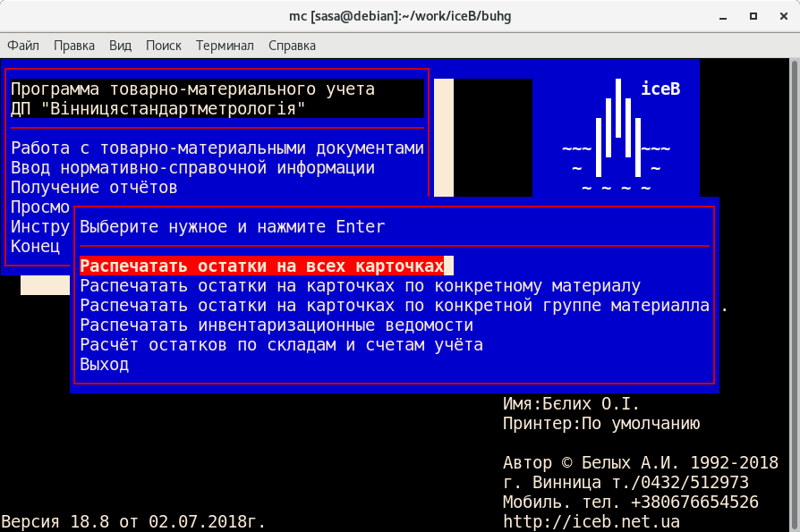Click the partially hidden Инстру menu item
The height and width of the screenshot is (532, 800).
click(x=39, y=226)
